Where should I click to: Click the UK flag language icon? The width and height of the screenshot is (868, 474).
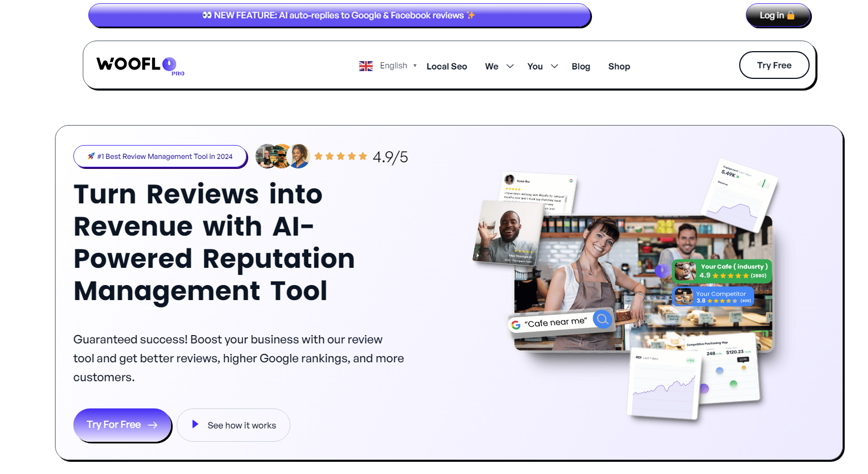tap(365, 66)
